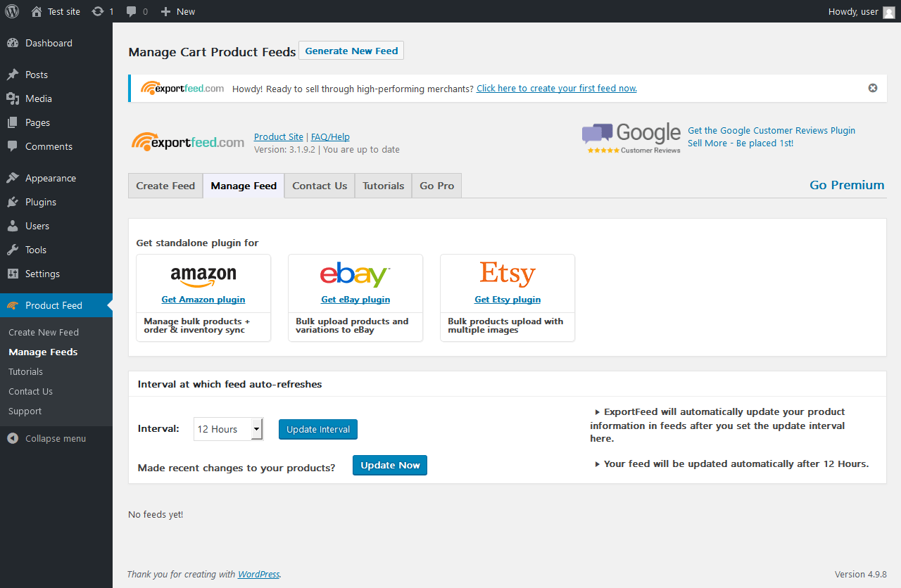The height and width of the screenshot is (588, 901).
Task: Dismiss the exportfeed notice with X icon
Action: click(x=873, y=88)
